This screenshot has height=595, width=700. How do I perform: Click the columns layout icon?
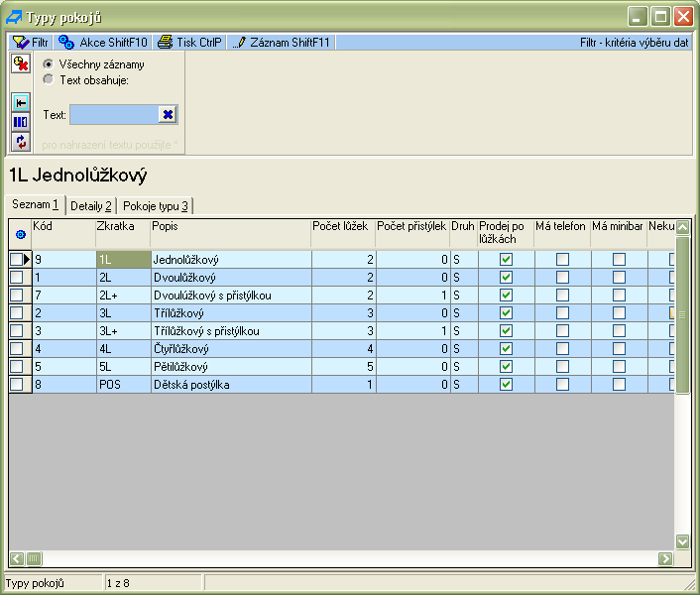(21, 122)
